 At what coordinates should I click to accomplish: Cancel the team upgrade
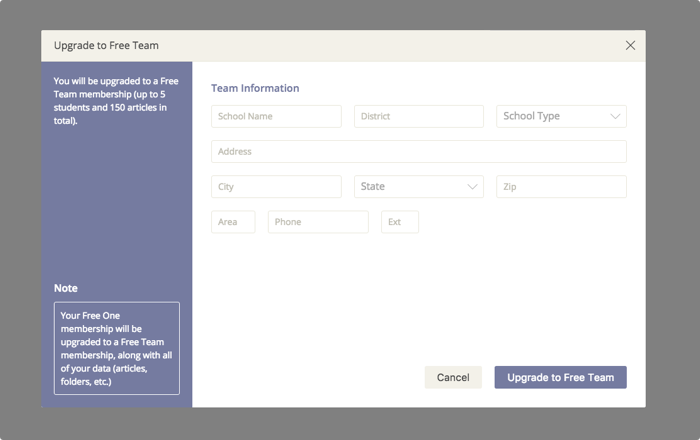pos(453,378)
